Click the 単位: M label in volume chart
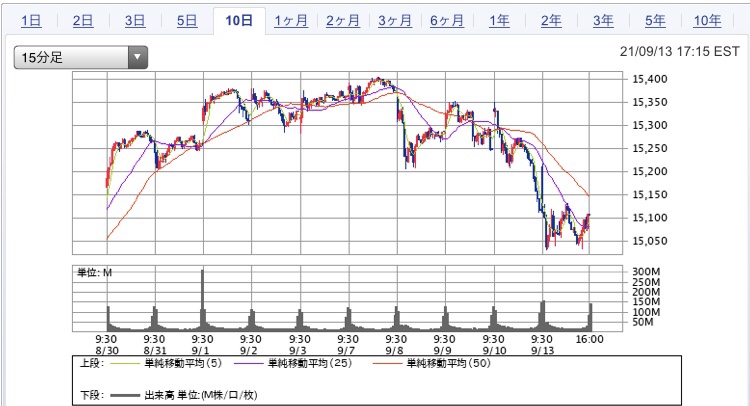The height and width of the screenshot is (406, 750). (94, 273)
